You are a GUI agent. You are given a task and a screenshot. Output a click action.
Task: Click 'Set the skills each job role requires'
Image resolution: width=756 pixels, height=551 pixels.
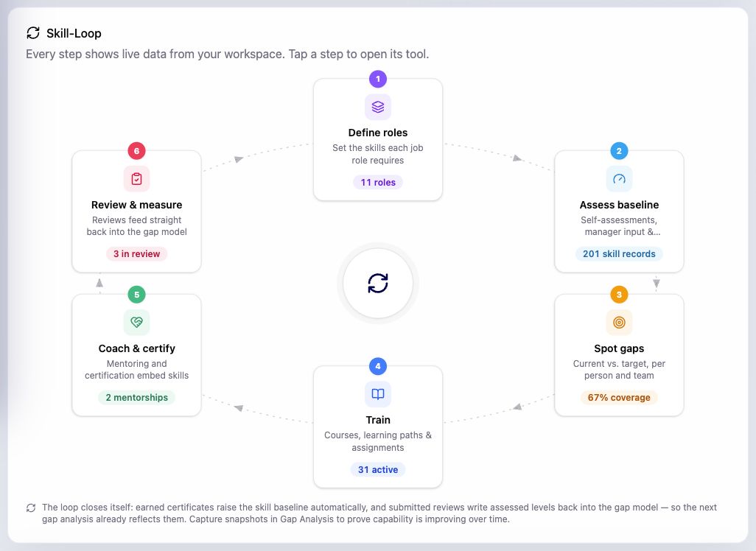click(x=378, y=154)
